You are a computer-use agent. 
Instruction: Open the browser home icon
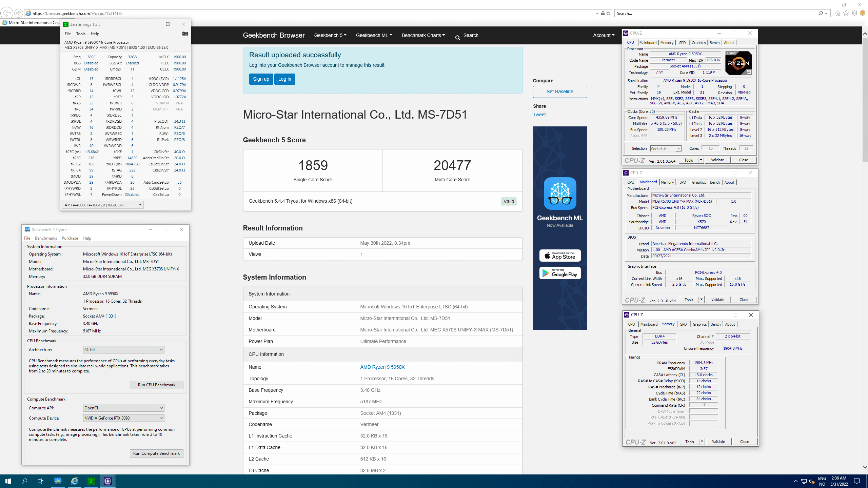(x=837, y=13)
